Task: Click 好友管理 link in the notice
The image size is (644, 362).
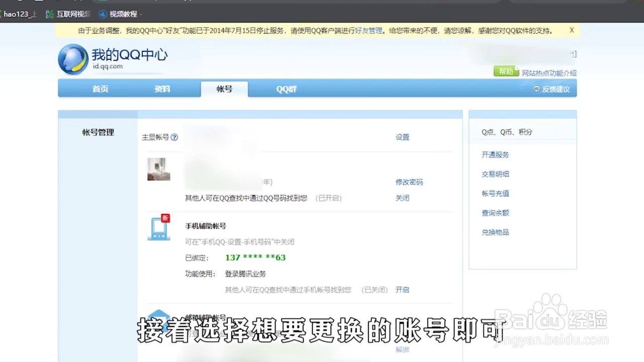Action: click(369, 31)
